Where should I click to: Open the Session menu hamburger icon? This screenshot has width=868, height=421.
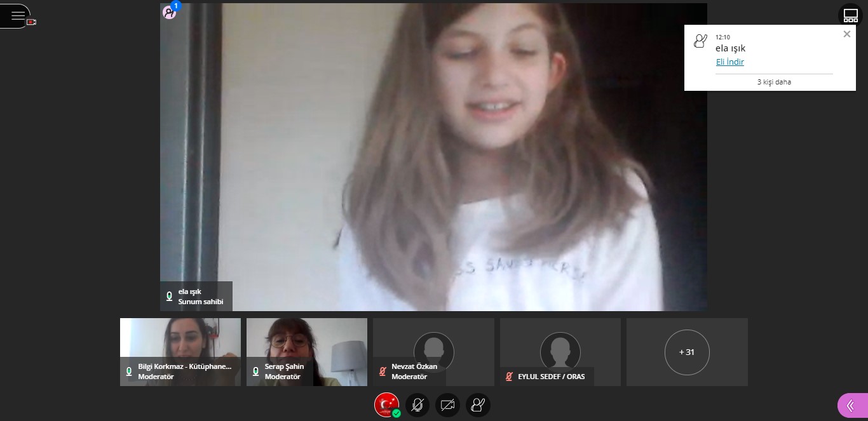[x=18, y=15]
